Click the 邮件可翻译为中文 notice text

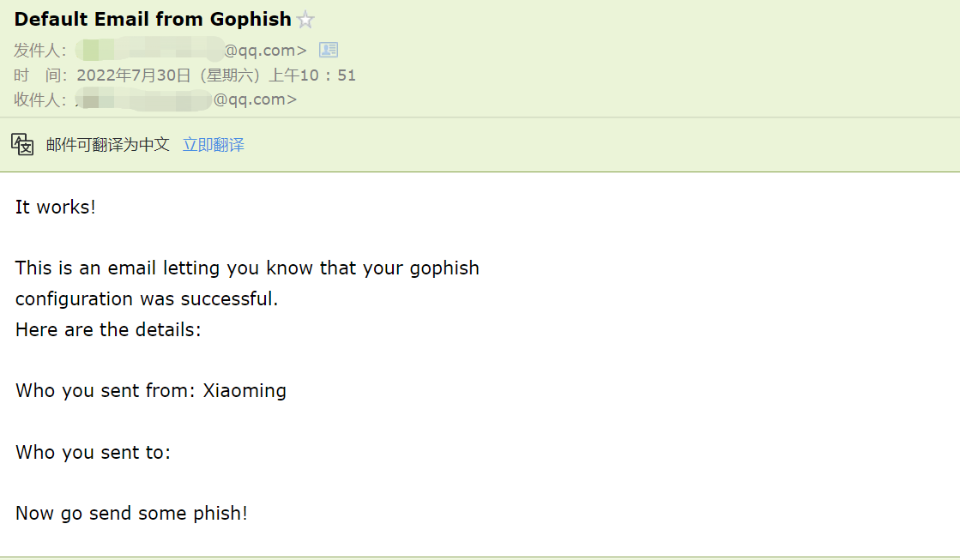pyautogui.click(x=108, y=145)
